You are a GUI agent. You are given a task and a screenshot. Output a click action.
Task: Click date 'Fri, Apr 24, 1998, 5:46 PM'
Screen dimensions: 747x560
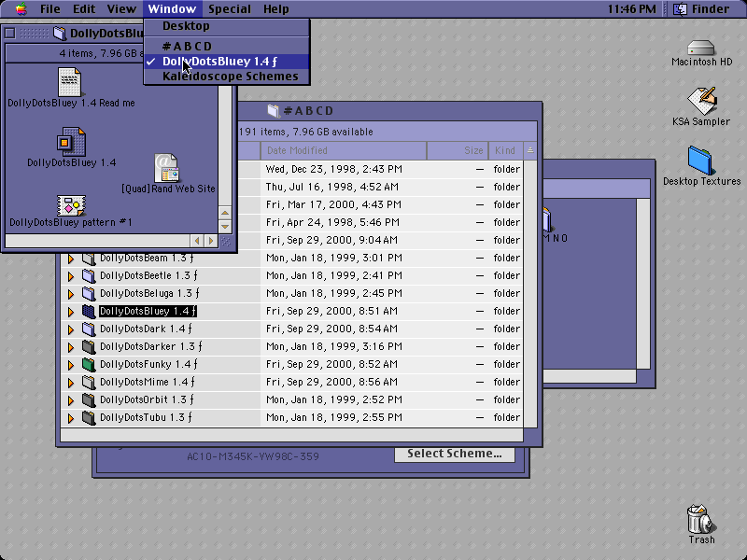(332, 222)
